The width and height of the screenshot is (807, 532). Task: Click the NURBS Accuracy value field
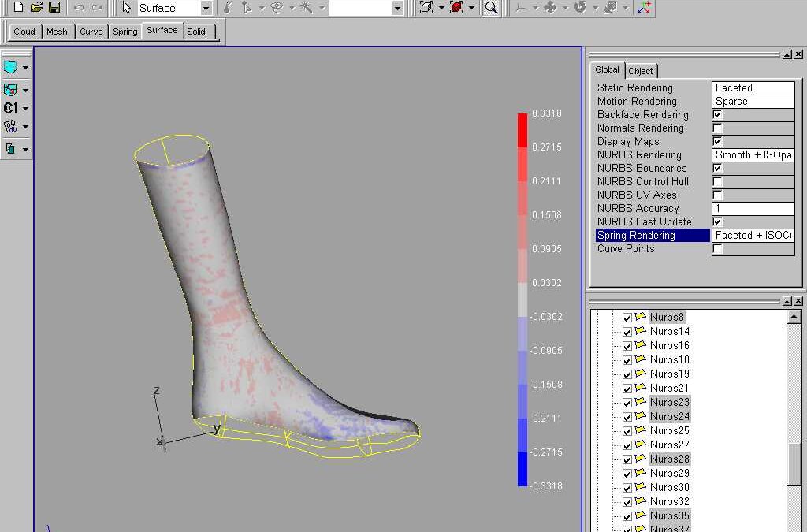(753, 209)
